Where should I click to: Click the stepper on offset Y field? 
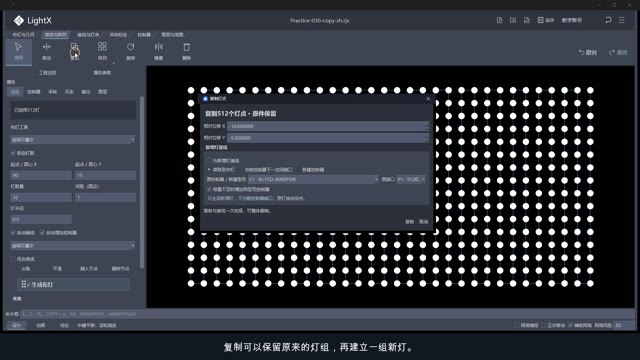coord(426,138)
